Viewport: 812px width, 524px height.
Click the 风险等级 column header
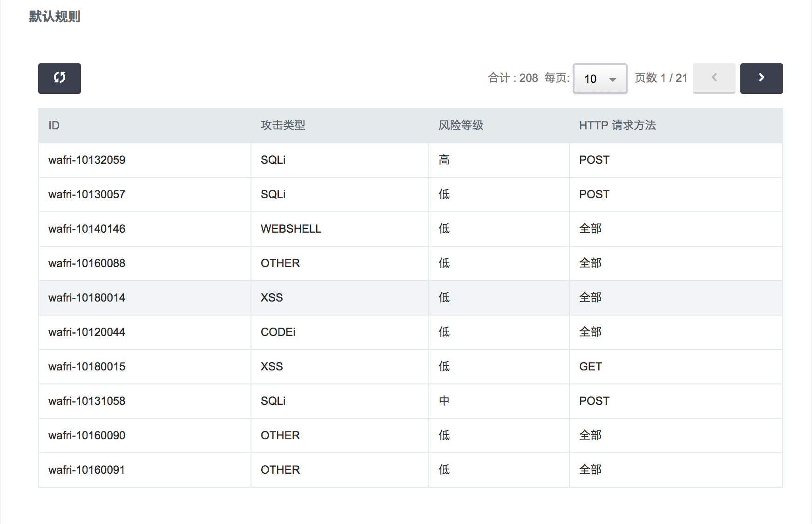coord(460,125)
